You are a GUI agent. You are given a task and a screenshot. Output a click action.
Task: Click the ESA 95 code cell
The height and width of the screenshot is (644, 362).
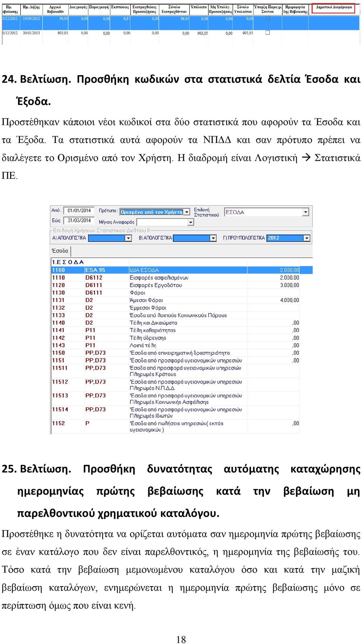107,270
